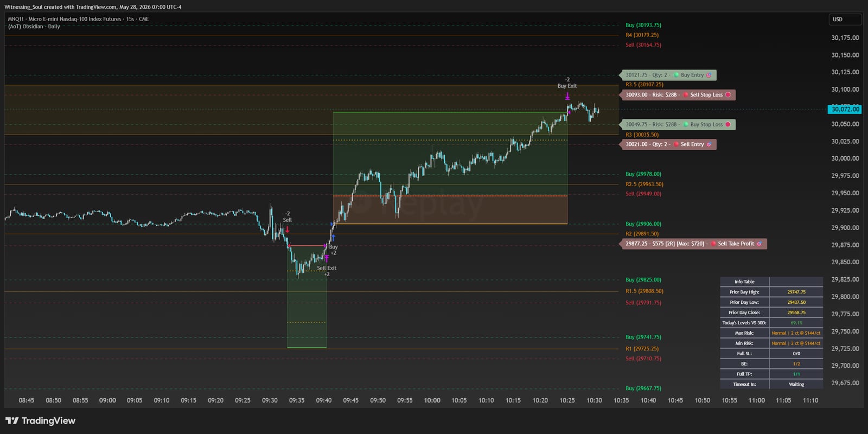Click the Buy (29825.00) level label
This screenshot has height=434, width=868.
pyautogui.click(x=643, y=280)
